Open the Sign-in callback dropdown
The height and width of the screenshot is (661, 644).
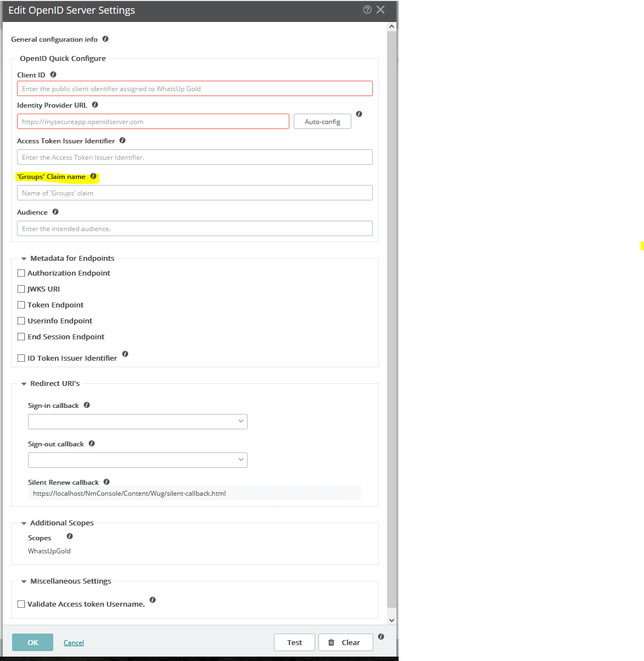pyautogui.click(x=240, y=421)
